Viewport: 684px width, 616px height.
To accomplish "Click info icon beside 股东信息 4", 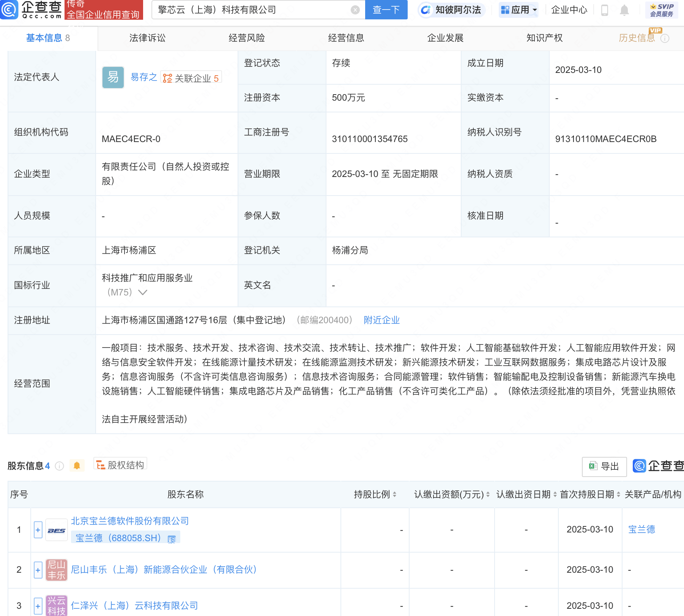I will 60,466.
